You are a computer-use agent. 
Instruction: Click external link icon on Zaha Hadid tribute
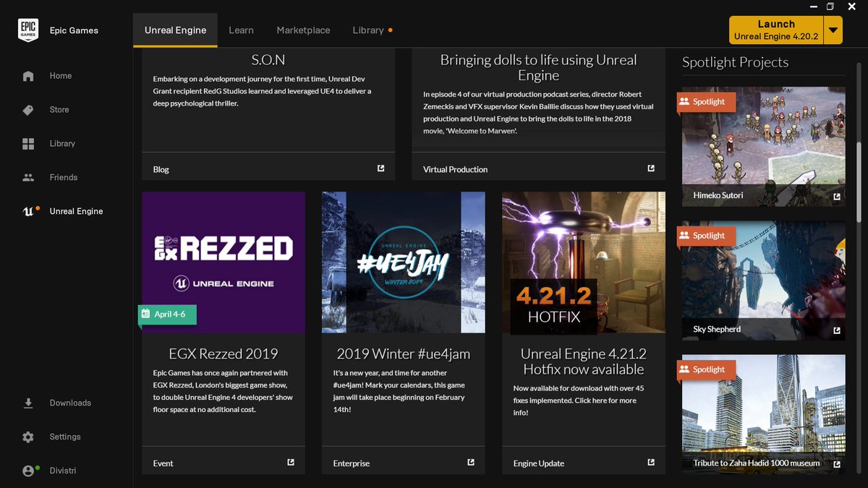[x=837, y=464]
